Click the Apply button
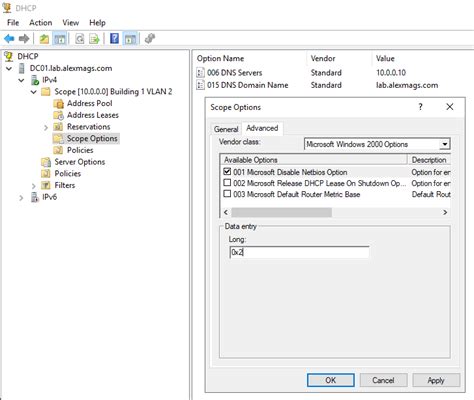 [x=436, y=380]
